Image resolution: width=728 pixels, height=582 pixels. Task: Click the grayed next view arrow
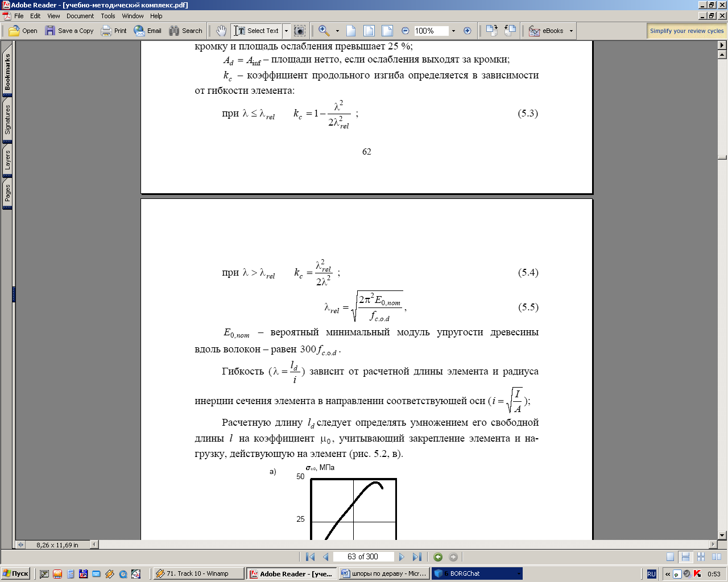453,557
